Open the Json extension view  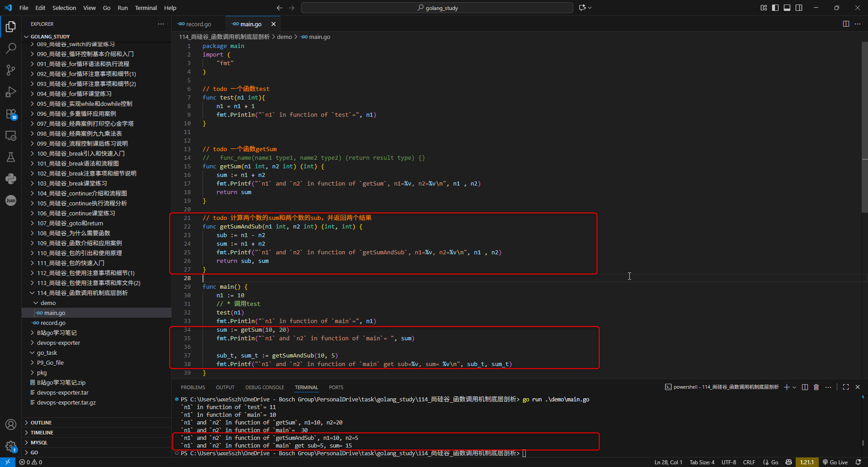click(11, 200)
